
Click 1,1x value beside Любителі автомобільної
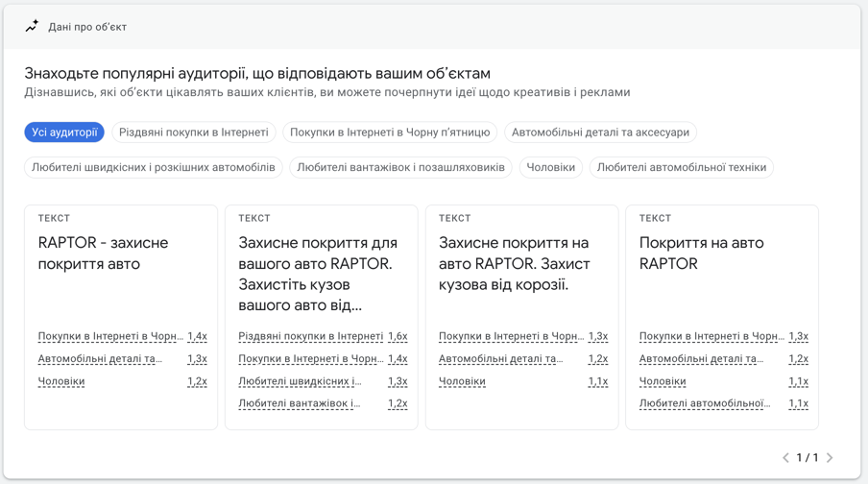tap(798, 403)
